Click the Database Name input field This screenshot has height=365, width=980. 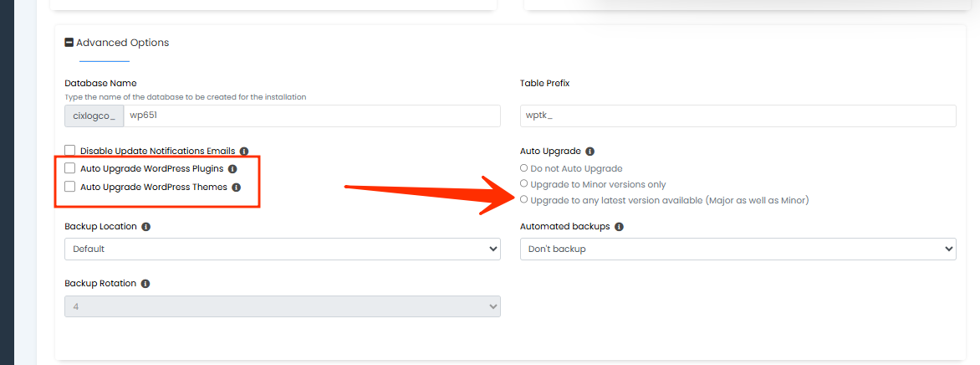[x=311, y=116]
